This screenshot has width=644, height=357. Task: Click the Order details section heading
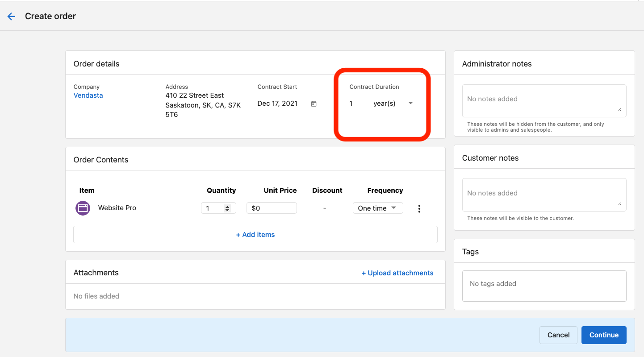click(x=96, y=64)
